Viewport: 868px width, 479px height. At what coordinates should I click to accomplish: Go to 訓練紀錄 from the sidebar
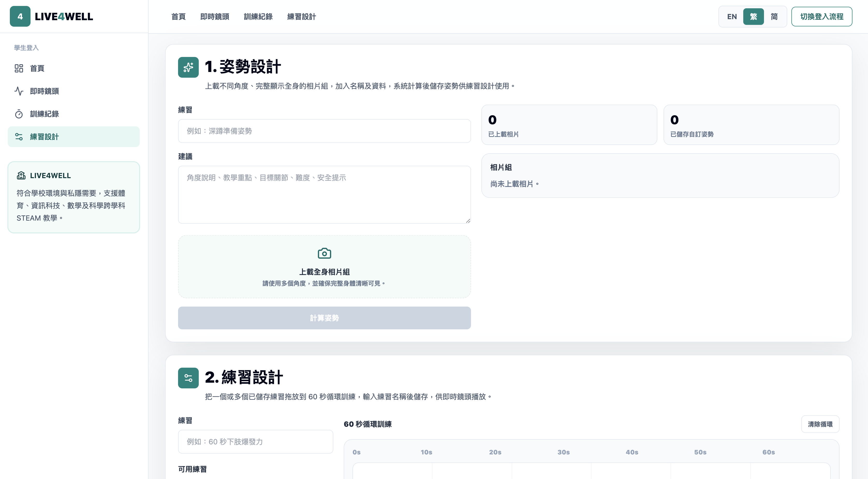point(74,114)
